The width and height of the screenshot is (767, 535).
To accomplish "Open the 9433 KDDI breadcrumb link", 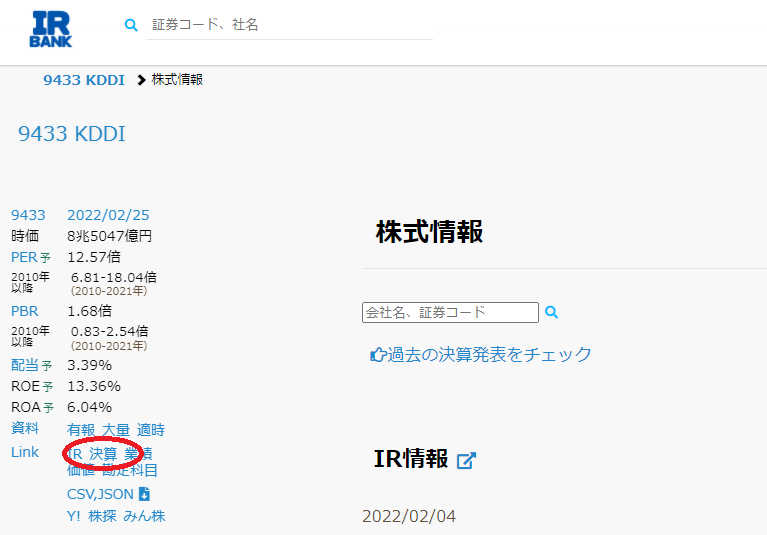I will [x=84, y=80].
